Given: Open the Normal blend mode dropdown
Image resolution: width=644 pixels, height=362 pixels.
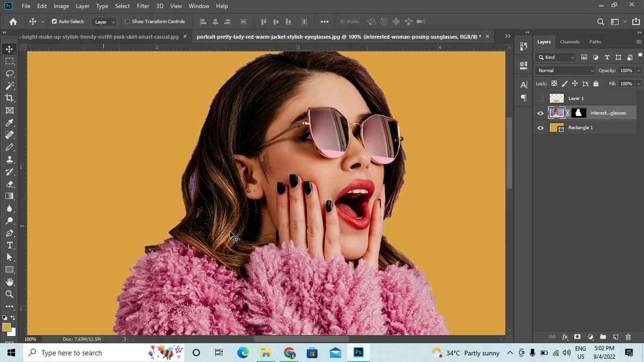Looking at the screenshot, I should tap(566, 70).
